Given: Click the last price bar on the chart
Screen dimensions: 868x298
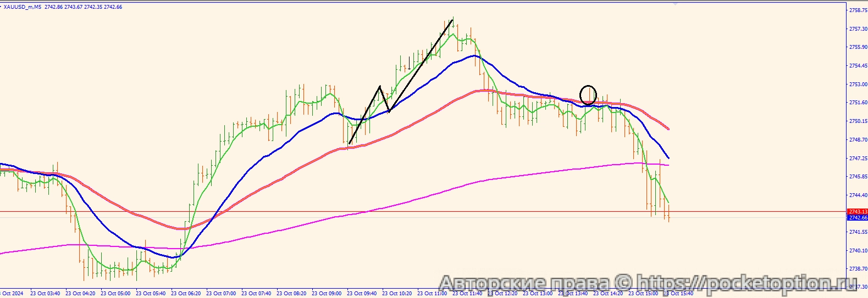Looking at the screenshot, I should (669, 213).
